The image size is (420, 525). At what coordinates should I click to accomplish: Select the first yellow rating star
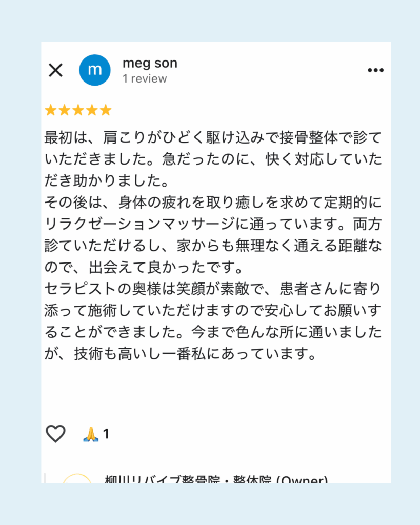coord(51,110)
